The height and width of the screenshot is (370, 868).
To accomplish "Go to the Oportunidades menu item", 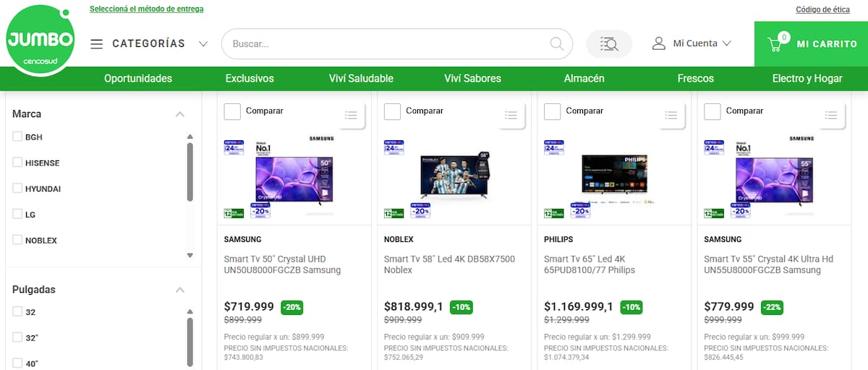I will coord(138,78).
